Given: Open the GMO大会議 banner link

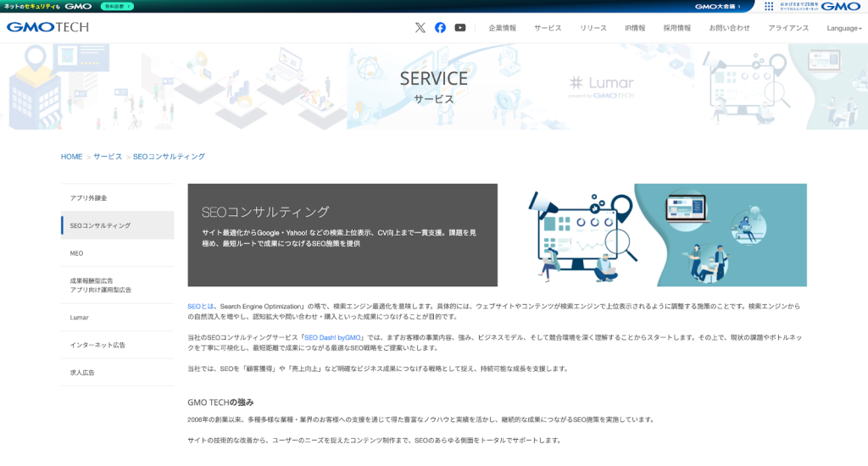Looking at the screenshot, I should (x=716, y=6).
